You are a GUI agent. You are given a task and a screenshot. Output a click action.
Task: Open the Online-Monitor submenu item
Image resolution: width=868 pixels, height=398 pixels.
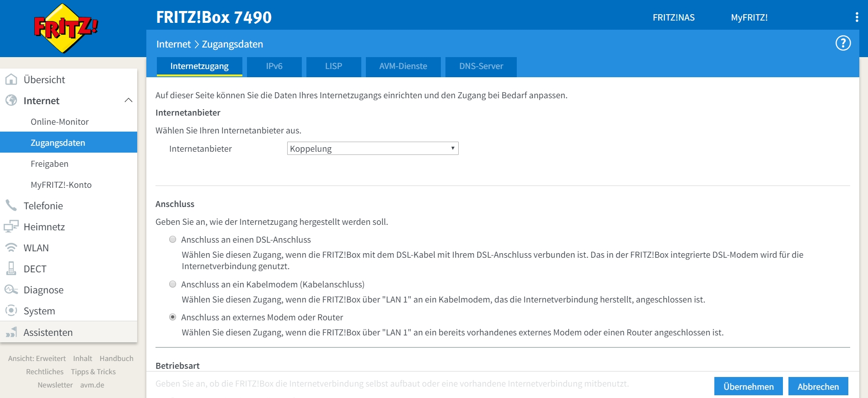[x=69, y=122]
